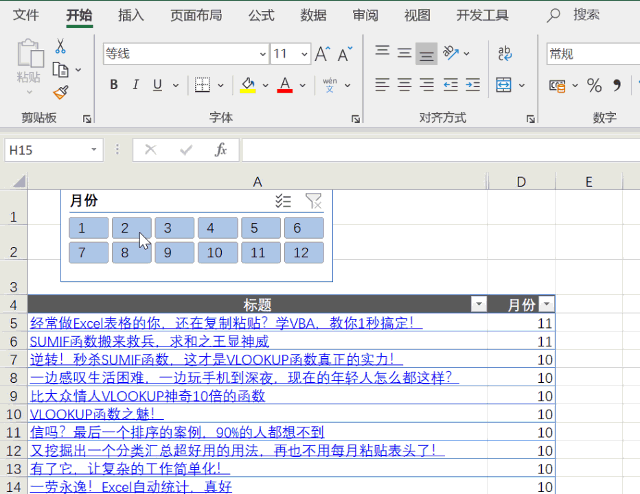Apply comma style format
Viewport: 640px width, 494px height.
pyautogui.click(x=617, y=85)
